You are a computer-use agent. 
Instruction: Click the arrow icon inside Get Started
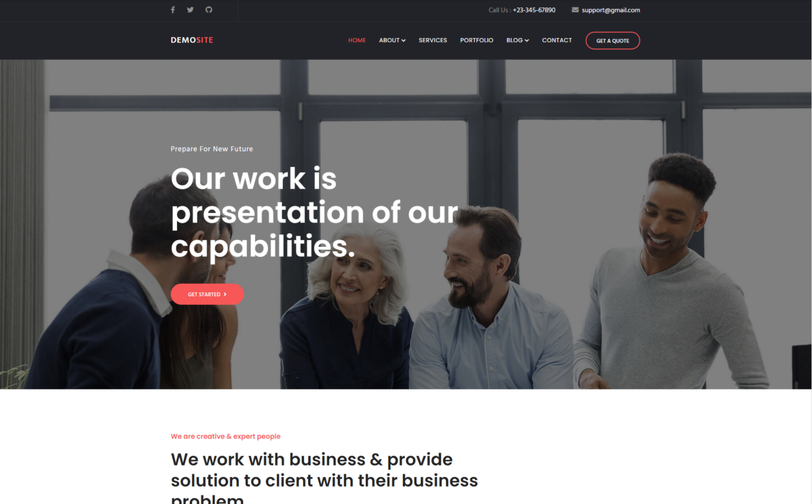pos(225,294)
